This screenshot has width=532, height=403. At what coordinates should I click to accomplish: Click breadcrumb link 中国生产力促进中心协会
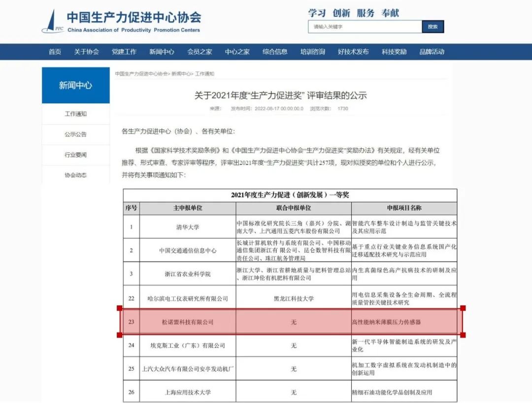pos(141,73)
